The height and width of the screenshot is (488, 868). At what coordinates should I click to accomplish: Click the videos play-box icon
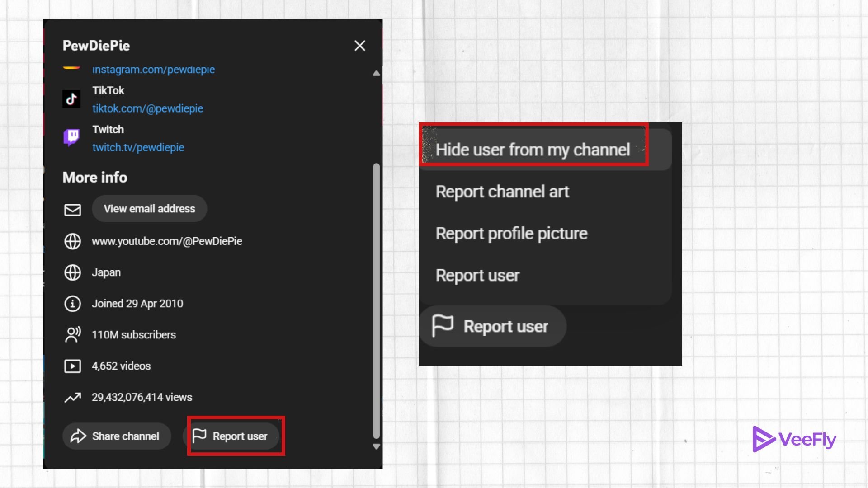tap(72, 366)
